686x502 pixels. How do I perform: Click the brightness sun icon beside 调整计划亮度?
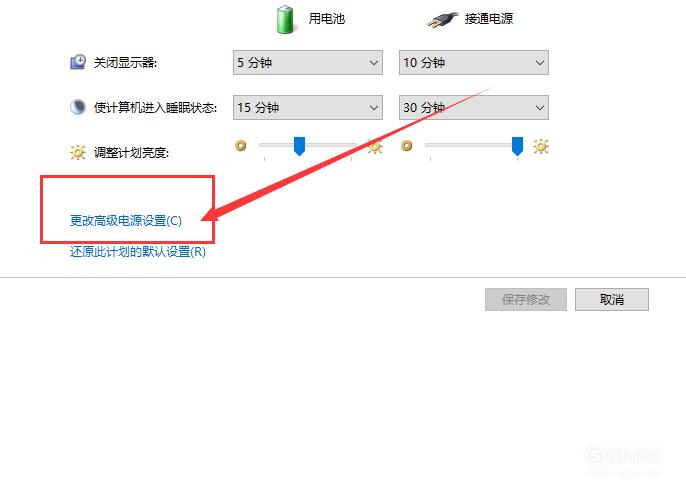click(x=78, y=152)
